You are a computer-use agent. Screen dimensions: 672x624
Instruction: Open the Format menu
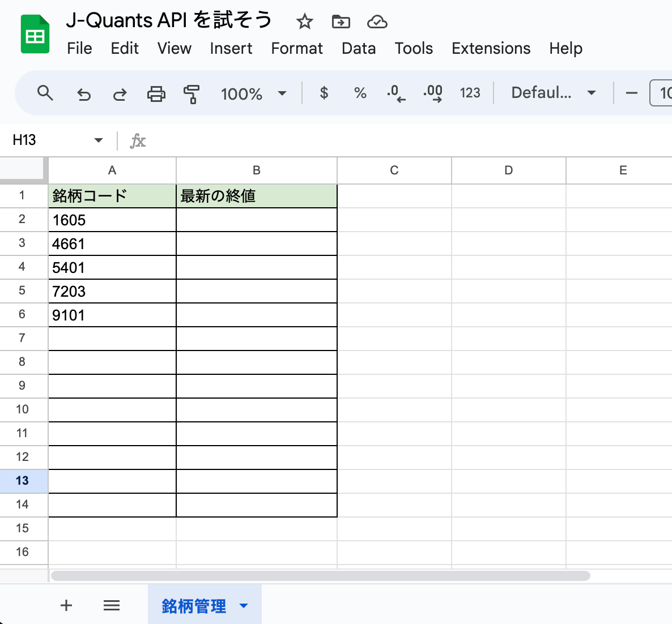pyautogui.click(x=296, y=48)
